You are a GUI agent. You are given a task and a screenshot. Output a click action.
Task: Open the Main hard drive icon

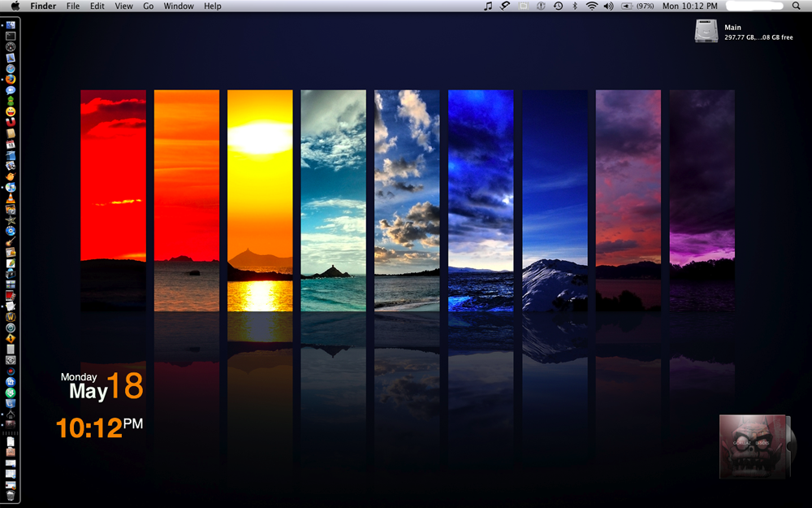coord(706,31)
